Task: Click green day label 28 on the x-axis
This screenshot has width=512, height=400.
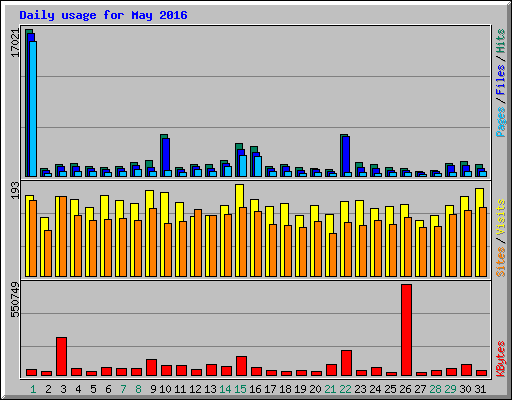Action: (x=435, y=389)
